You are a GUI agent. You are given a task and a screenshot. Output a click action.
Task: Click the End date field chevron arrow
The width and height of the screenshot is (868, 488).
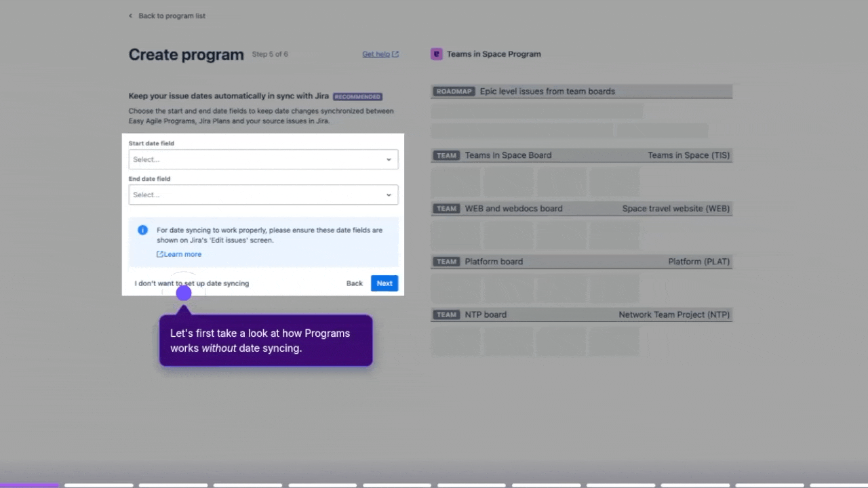coord(389,195)
